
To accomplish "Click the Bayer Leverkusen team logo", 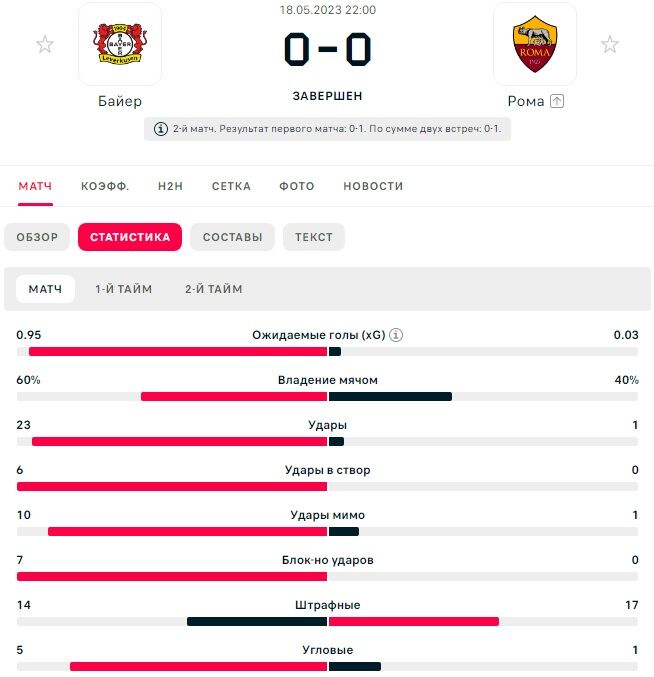I will point(120,44).
